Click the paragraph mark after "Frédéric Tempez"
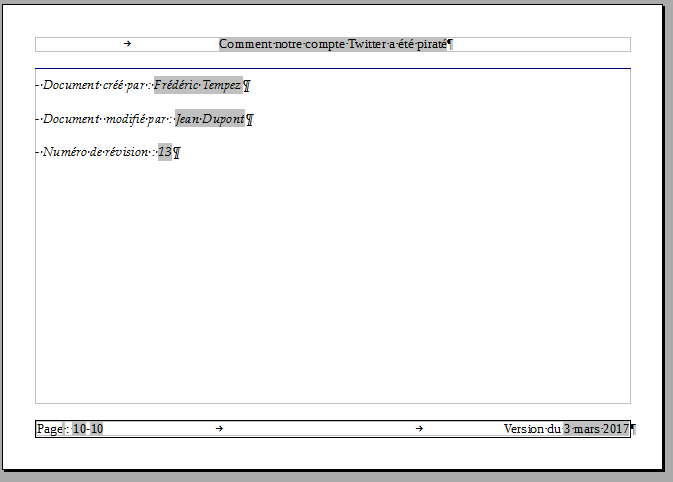 247,86
